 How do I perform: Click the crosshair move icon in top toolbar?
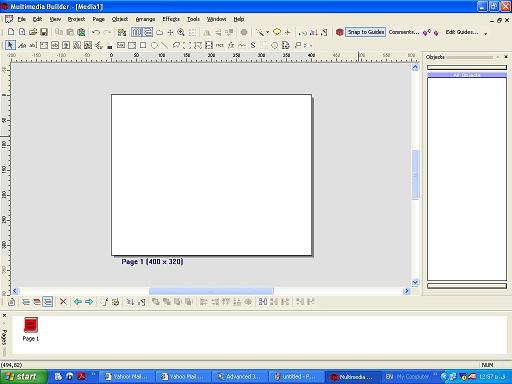pos(170,32)
